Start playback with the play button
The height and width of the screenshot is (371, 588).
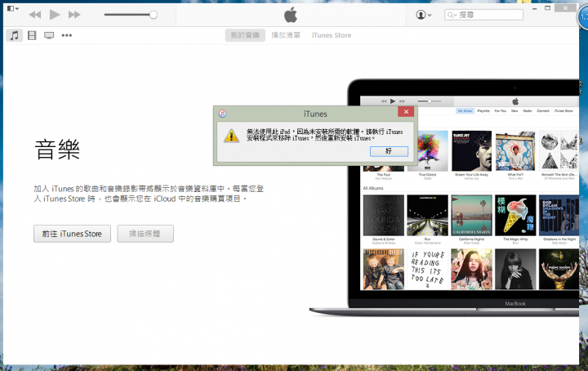coord(55,15)
